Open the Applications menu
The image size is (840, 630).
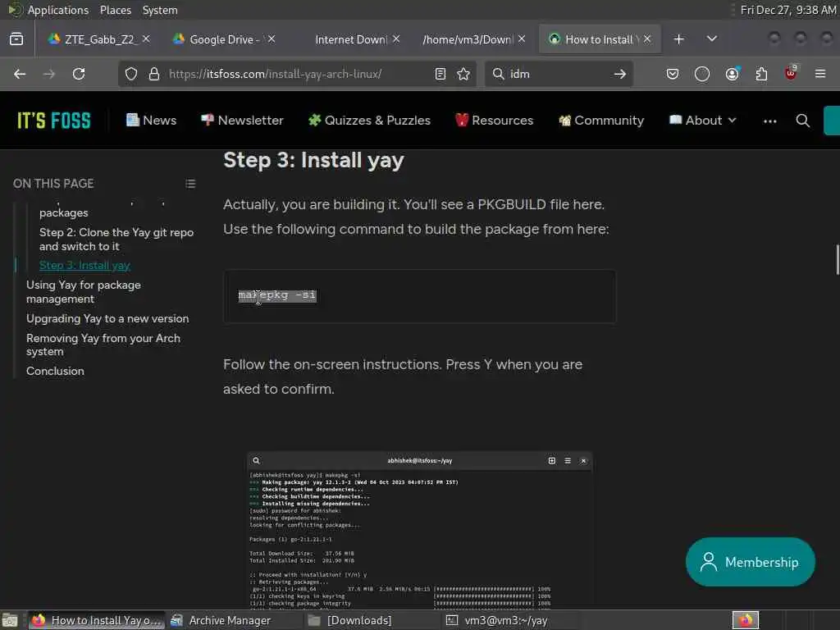pos(58,10)
